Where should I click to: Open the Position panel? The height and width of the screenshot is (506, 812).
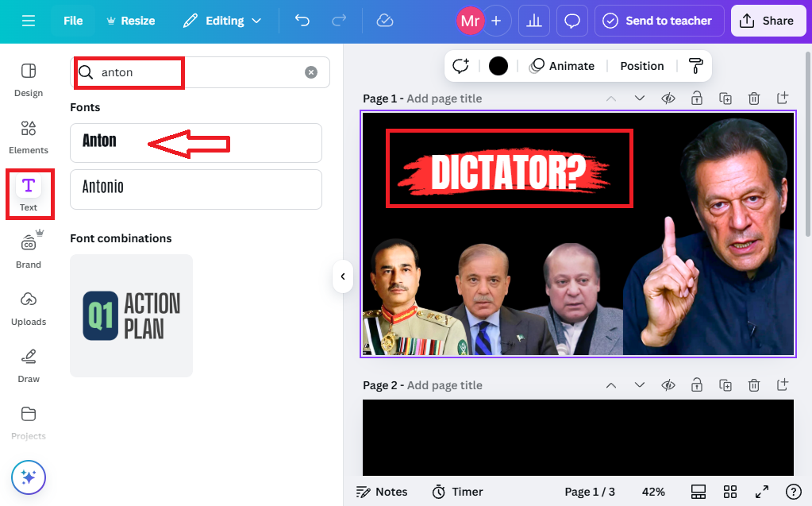pos(641,66)
